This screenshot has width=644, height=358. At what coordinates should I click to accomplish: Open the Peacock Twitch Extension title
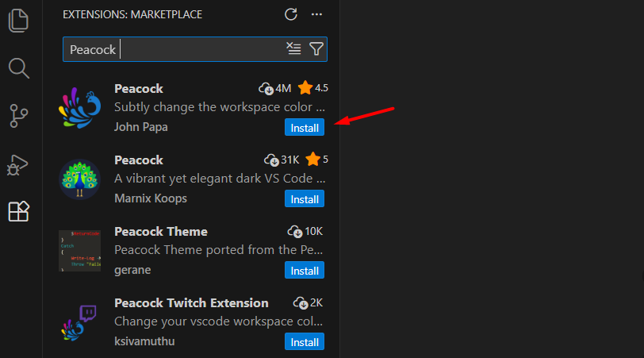[191, 303]
